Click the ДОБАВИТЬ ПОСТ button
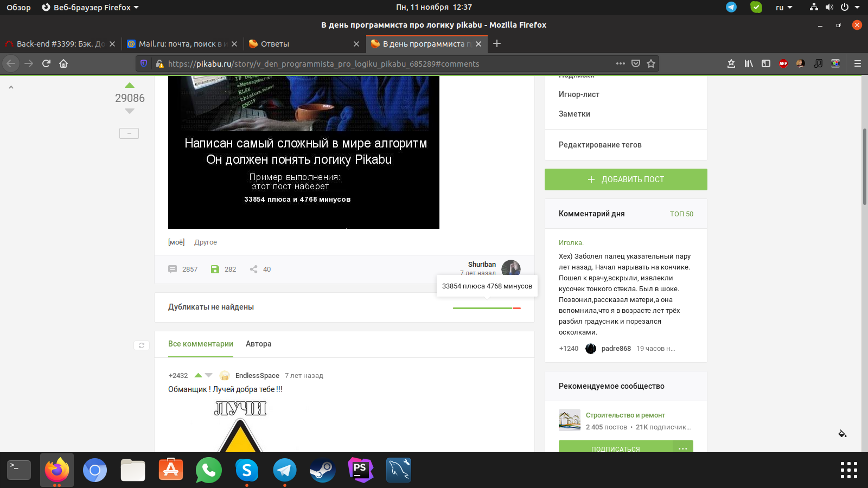Viewport: 868px width, 488px height. click(x=626, y=179)
